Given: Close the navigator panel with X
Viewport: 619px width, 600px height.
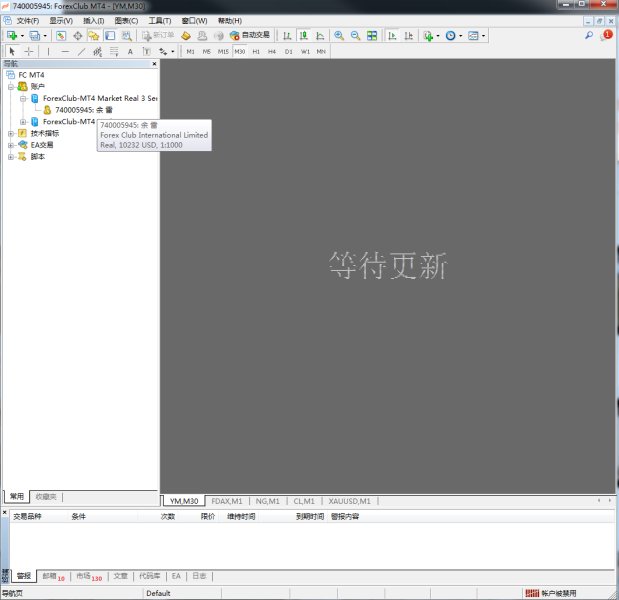Looking at the screenshot, I should [x=154, y=64].
